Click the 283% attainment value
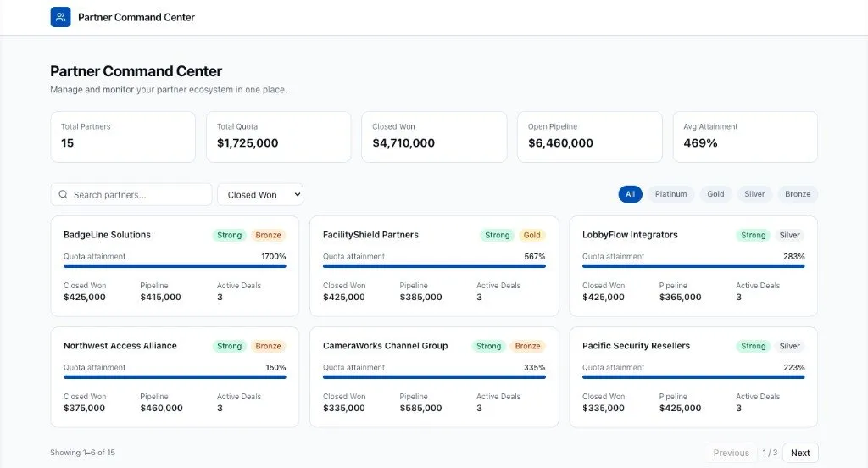This screenshot has width=868, height=468. 793,256
